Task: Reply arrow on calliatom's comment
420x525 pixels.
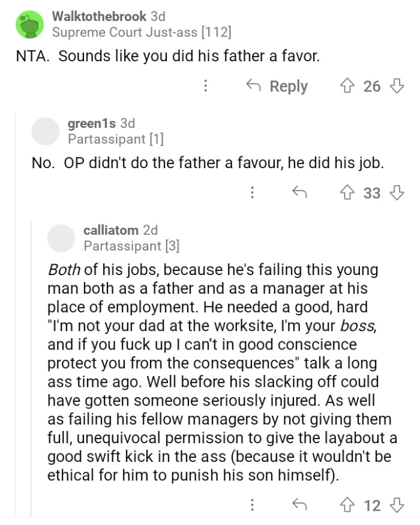Action: 298,505
